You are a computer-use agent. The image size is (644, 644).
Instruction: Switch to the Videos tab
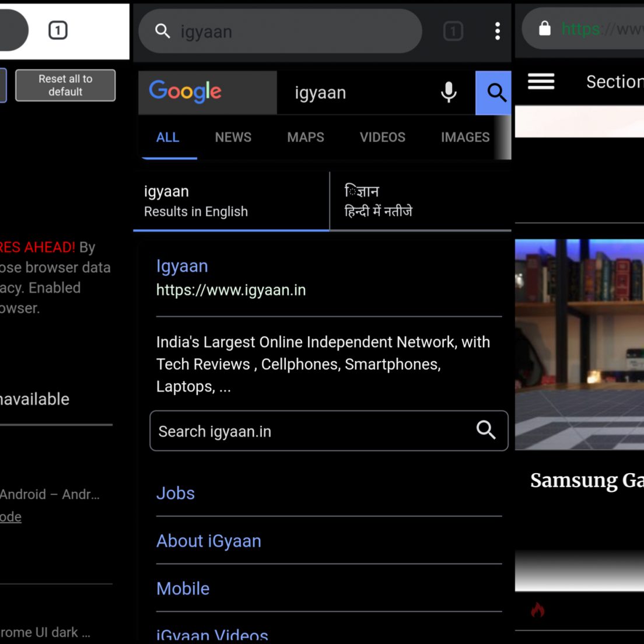pos(382,137)
